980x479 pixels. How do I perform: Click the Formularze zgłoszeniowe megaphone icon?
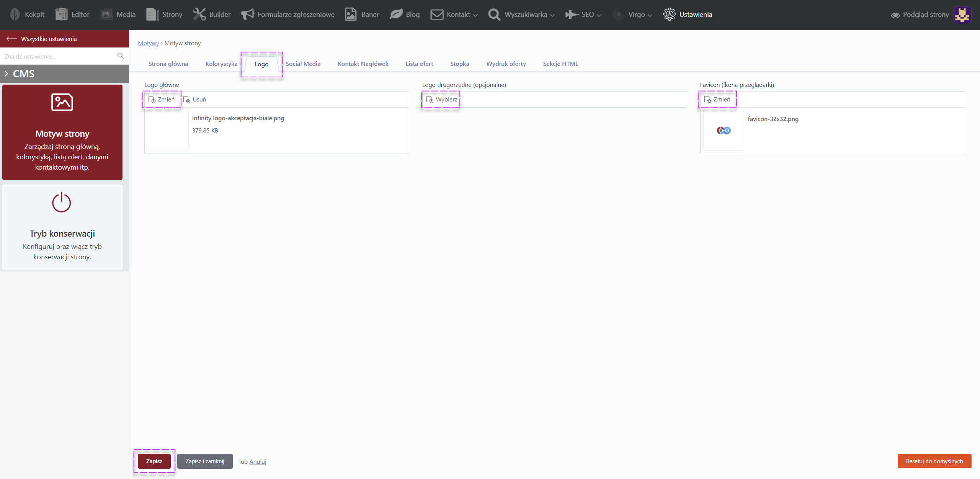click(248, 15)
